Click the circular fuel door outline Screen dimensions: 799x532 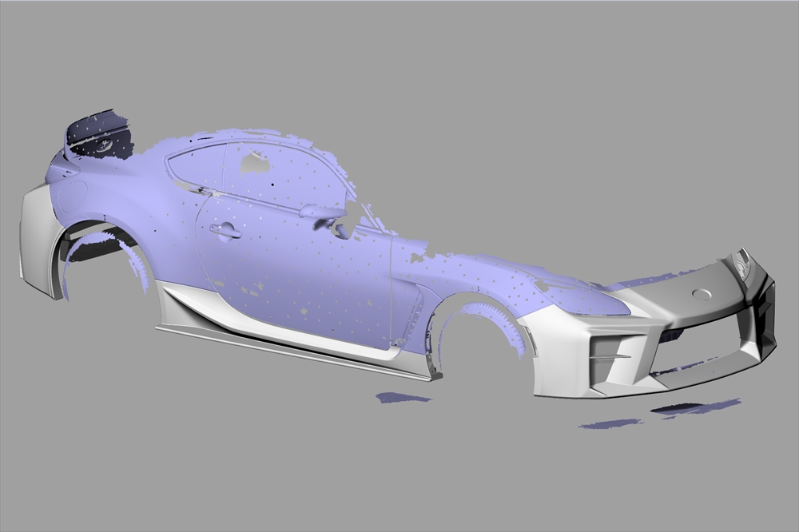[x=74, y=193]
